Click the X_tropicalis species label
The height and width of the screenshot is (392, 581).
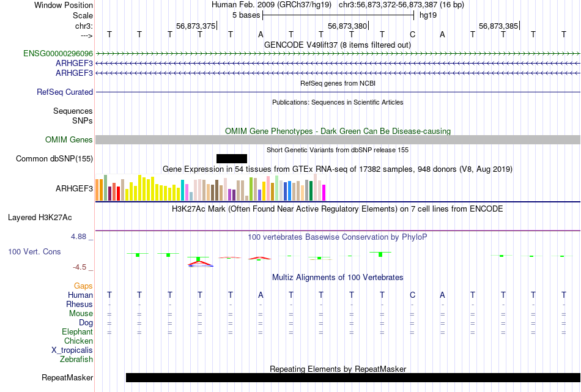point(72,350)
